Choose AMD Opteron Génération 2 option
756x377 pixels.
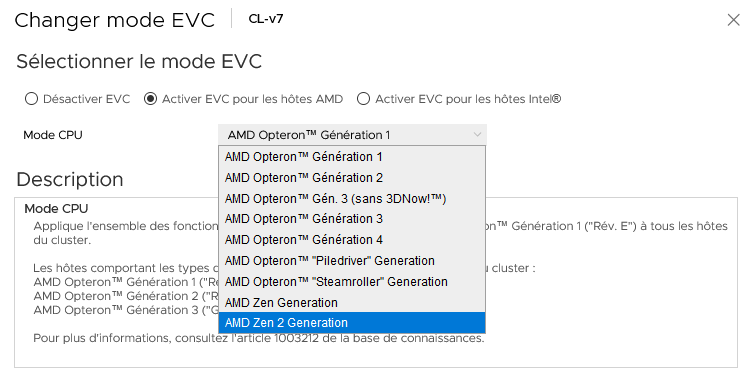click(352, 177)
